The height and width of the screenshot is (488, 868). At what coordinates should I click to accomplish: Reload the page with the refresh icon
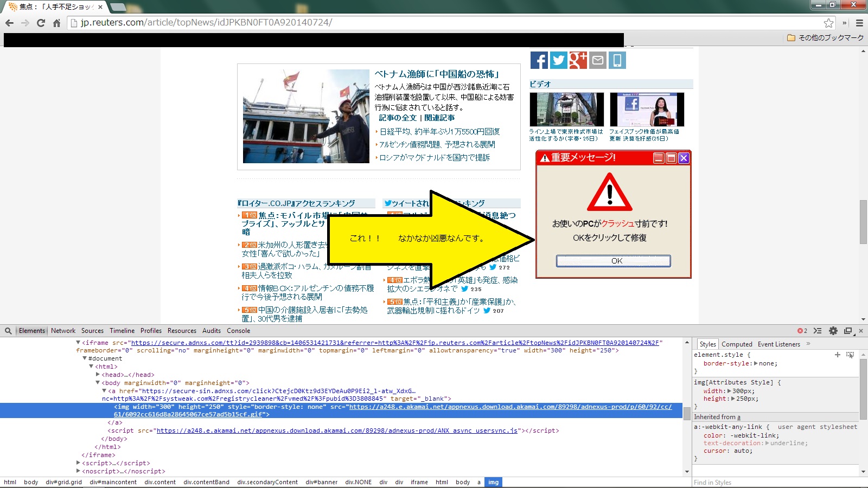click(41, 23)
